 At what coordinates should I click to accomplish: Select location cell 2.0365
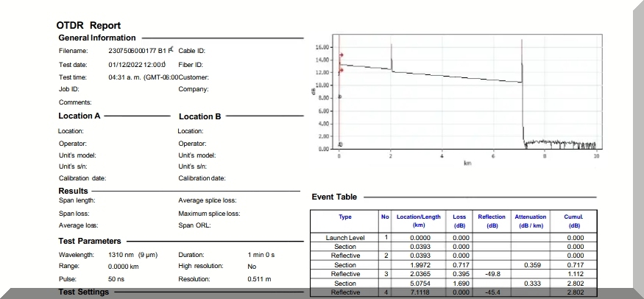tap(419, 275)
